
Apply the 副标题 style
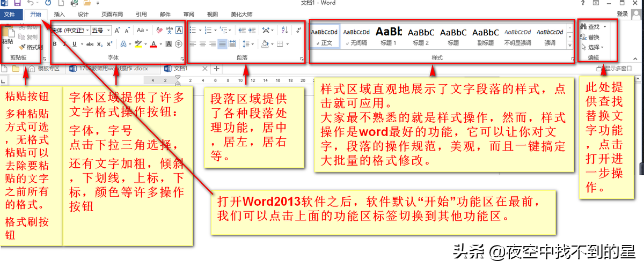(x=486, y=36)
